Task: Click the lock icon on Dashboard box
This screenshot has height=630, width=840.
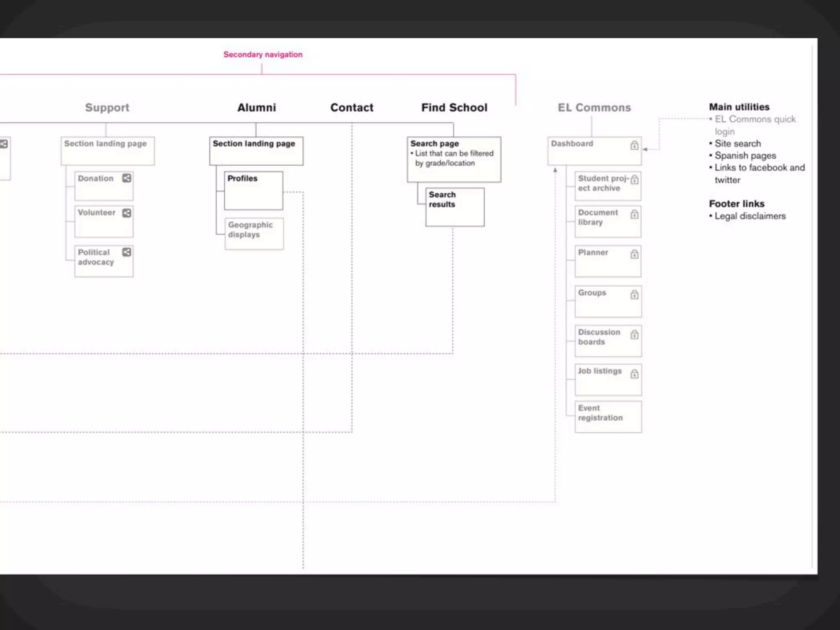Action: (x=634, y=145)
